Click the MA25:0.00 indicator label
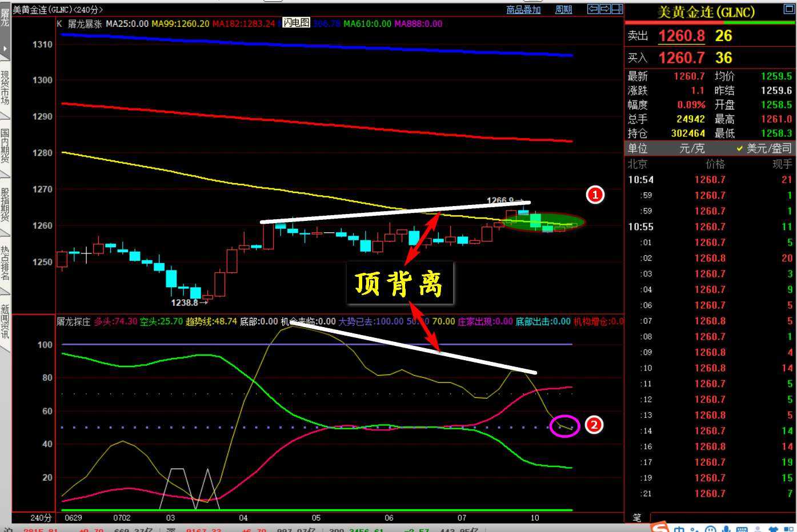 [x=127, y=23]
